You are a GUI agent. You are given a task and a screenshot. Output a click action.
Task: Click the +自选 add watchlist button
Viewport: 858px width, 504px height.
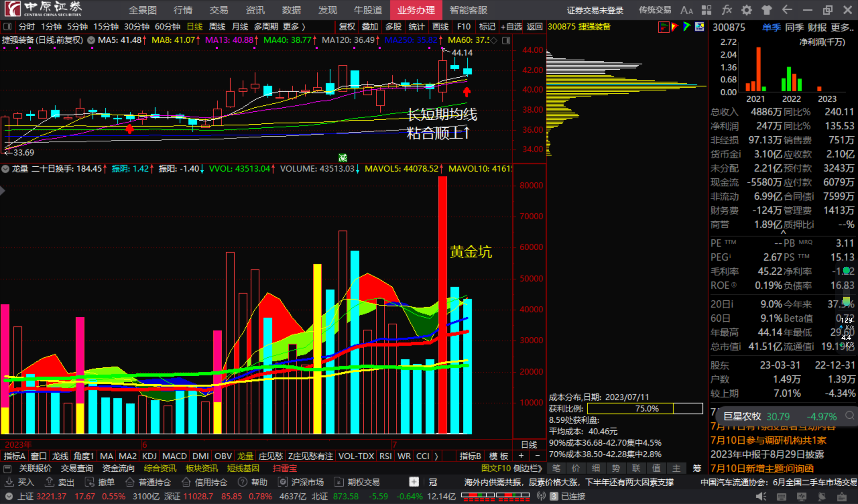point(511,27)
